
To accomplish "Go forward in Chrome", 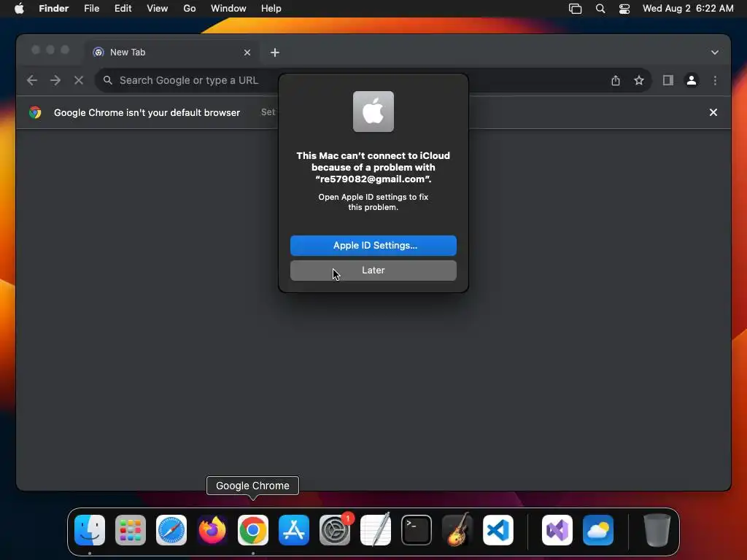I will click(55, 80).
